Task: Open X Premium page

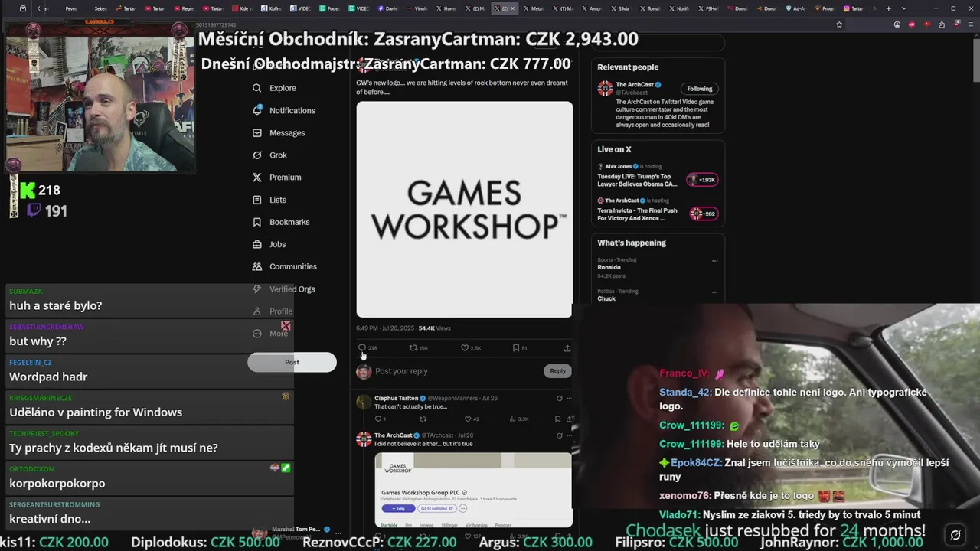Action: point(276,177)
